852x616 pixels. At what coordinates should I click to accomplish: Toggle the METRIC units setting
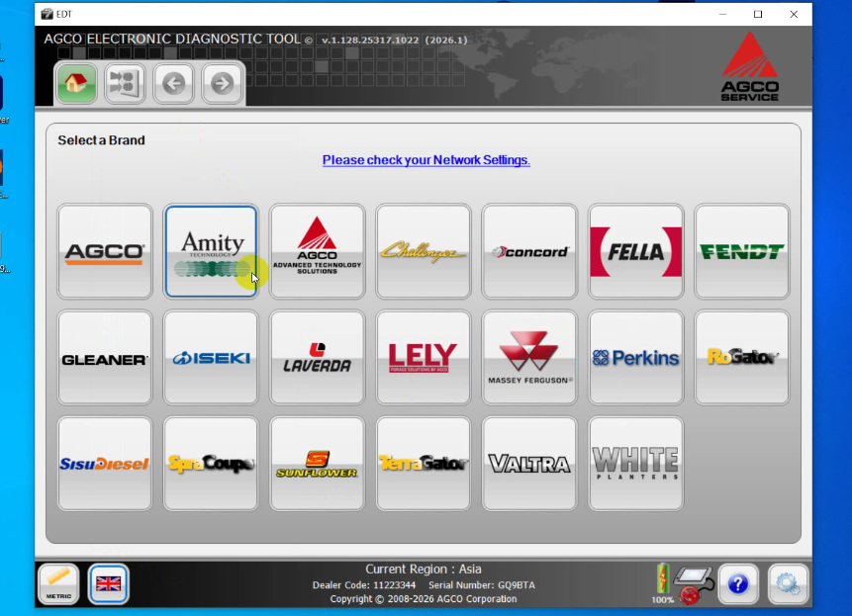click(x=56, y=583)
